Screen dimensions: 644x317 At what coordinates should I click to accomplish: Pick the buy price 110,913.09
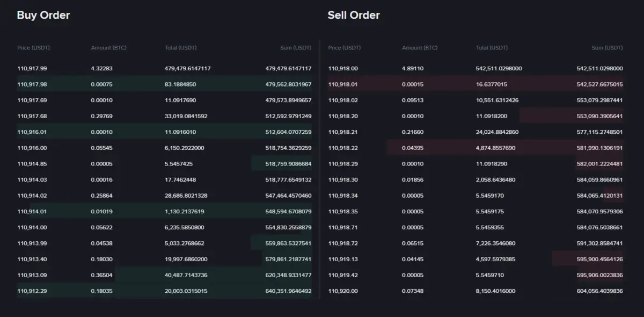pyautogui.click(x=32, y=275)
